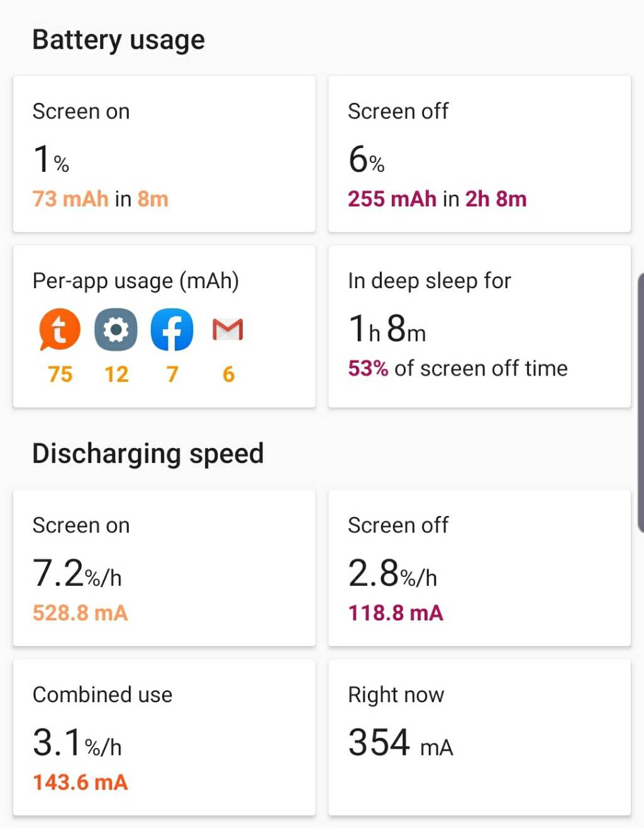The image size is (644, 828).
Task: Select the Facebook app icon
Action: point(172,330)
